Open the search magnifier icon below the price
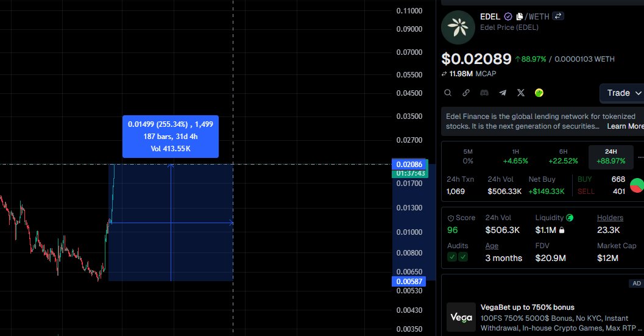The width and height of the screenshot is (644, 336). 448,93
